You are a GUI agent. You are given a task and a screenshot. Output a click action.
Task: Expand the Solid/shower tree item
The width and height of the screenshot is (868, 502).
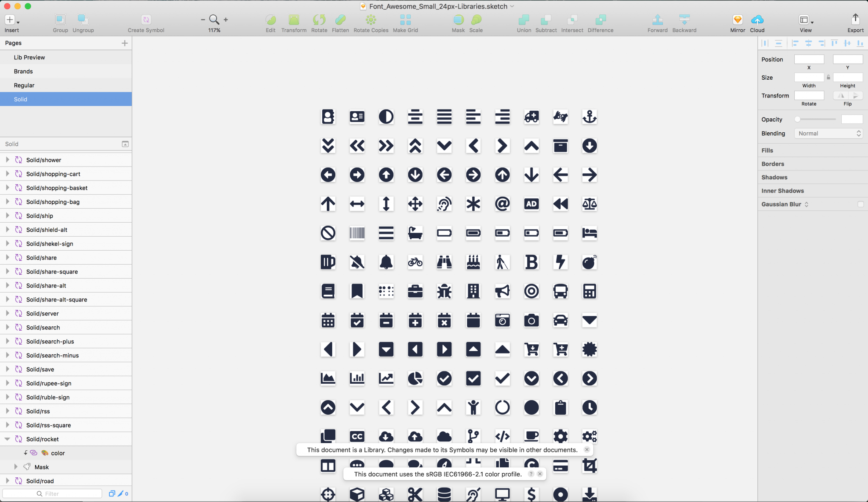[x=7, y=160]
